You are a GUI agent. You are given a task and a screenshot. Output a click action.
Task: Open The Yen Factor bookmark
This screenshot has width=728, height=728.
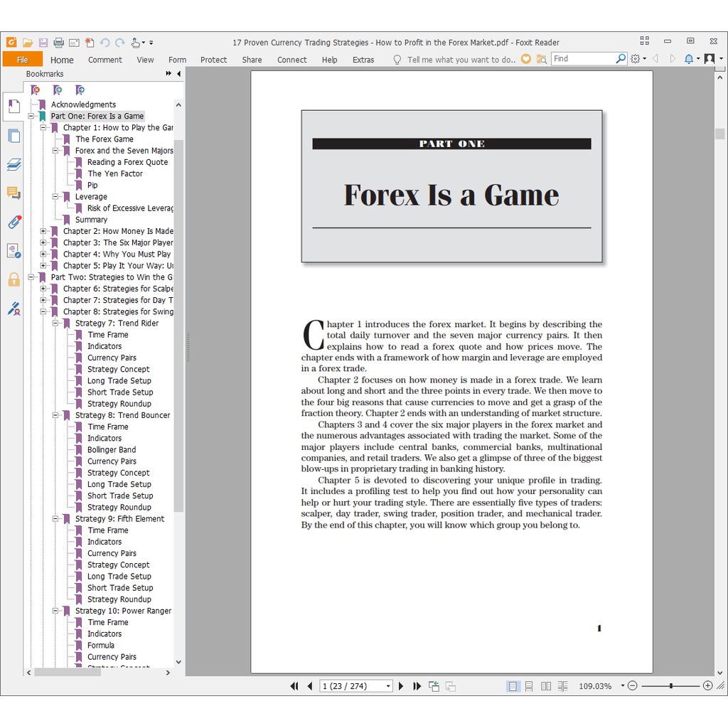point(115,173)
